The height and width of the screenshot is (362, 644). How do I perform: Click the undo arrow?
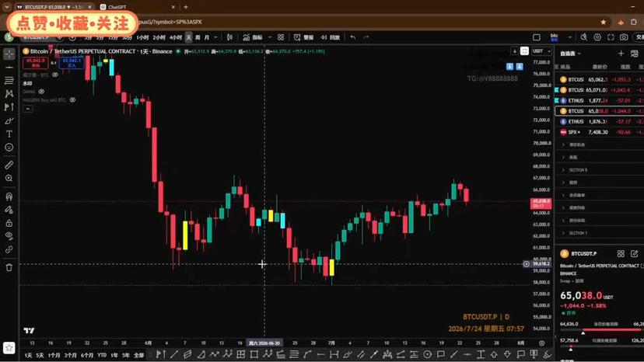click(x=353, y=37)
